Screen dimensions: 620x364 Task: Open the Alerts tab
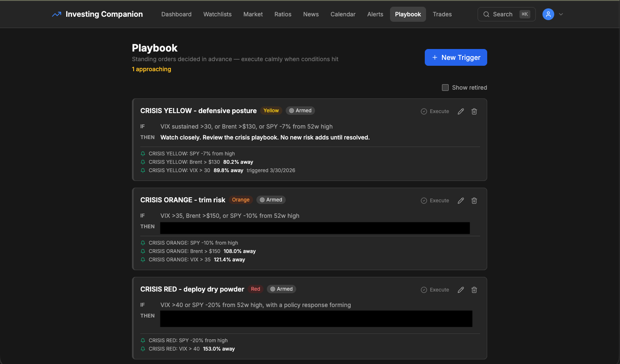[375, 14]
